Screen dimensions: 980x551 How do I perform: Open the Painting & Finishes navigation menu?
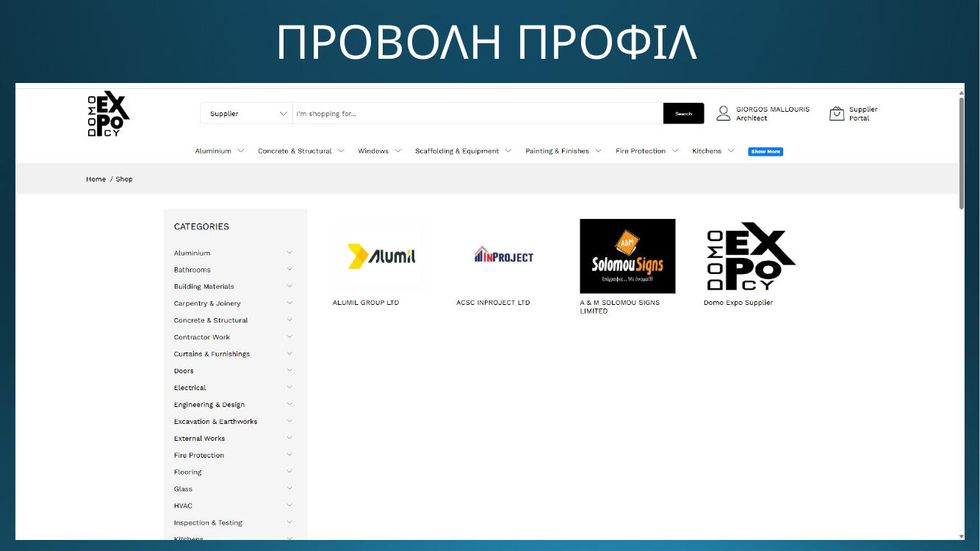(563, 151)
